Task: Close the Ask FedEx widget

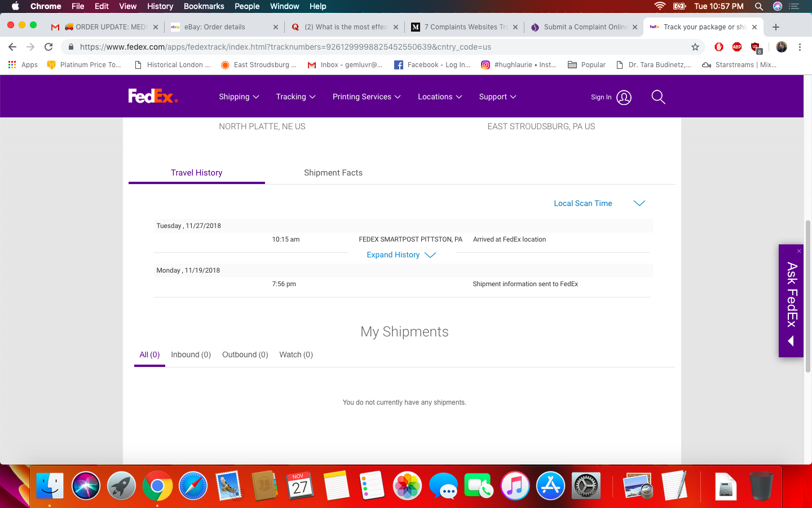Action: coord(799,251)
